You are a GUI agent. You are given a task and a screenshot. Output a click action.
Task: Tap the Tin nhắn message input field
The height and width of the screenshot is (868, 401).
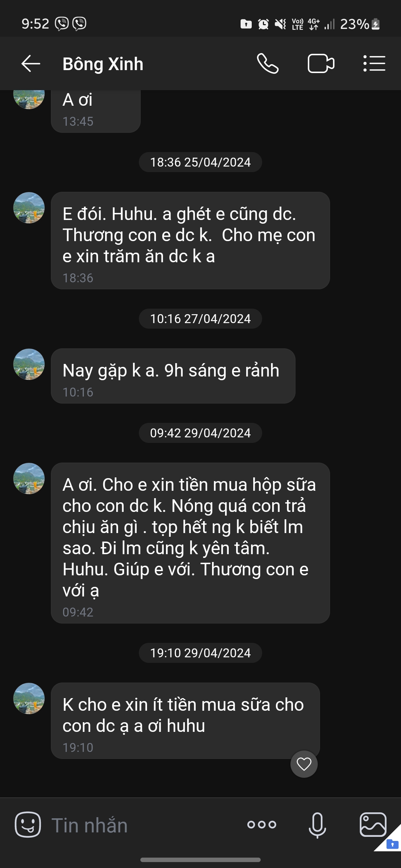tap(141, 825)
